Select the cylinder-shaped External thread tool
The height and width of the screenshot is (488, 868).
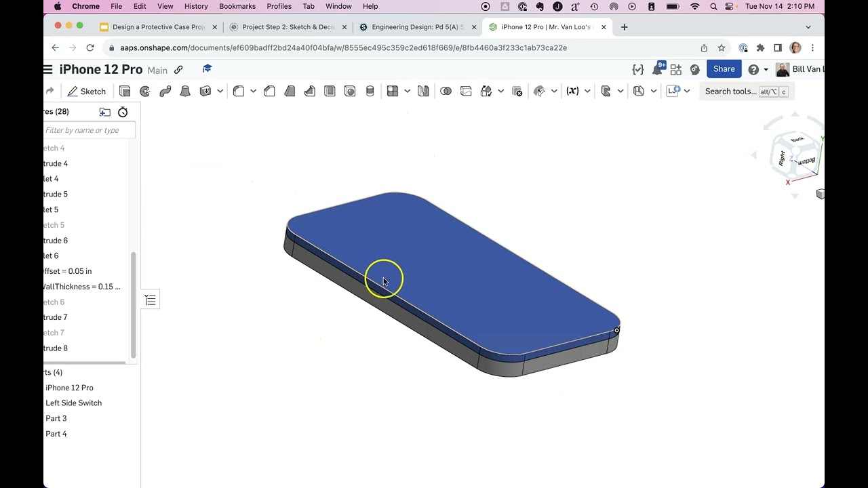coord(370,91)
